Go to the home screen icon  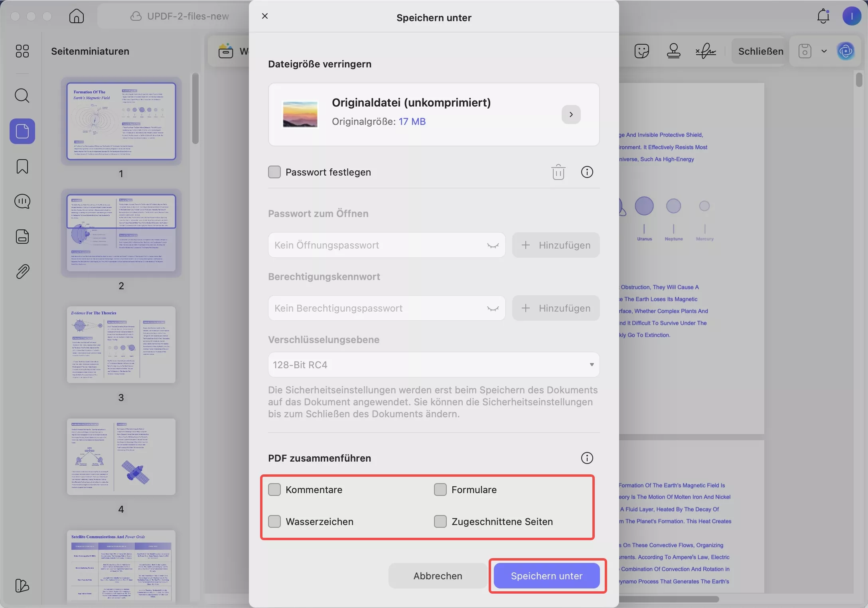(x=77, y=16)
